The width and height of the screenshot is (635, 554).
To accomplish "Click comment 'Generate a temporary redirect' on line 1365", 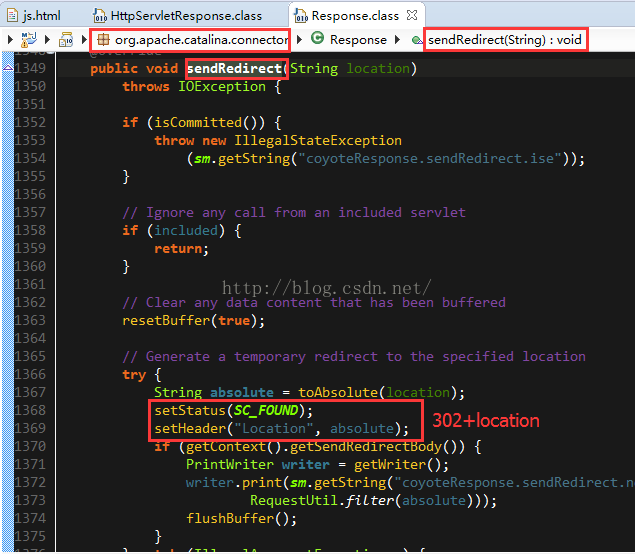I will (x=354, y=356).
